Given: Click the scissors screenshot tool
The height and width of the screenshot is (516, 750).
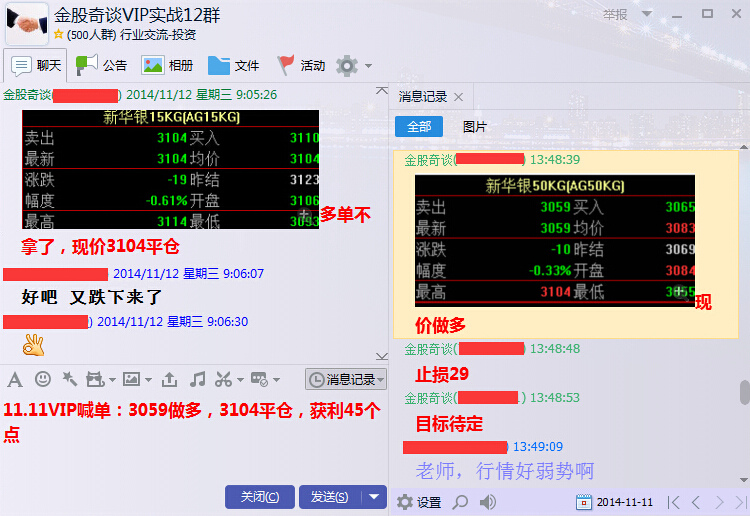Looking at the screenshot, I should point(223,379).
